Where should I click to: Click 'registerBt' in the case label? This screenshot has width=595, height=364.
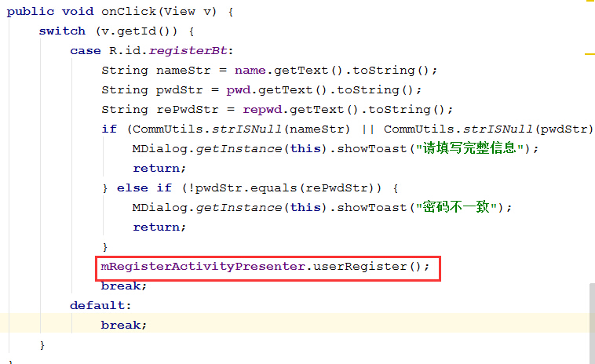click(x=188, y=51)
